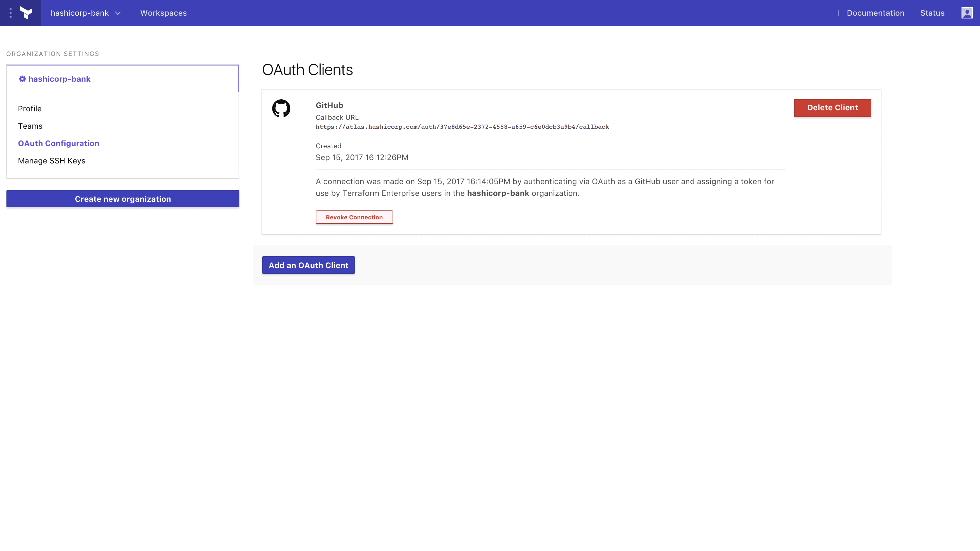
Task: Click the gear icon beside hashicorp-bank
Action: (x=22, y=79)
